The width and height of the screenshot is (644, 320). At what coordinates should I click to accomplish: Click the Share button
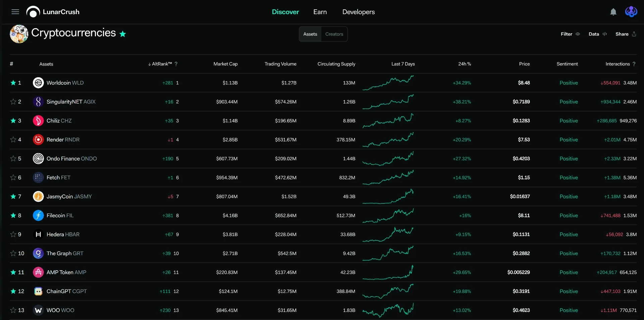click(626, 34)
